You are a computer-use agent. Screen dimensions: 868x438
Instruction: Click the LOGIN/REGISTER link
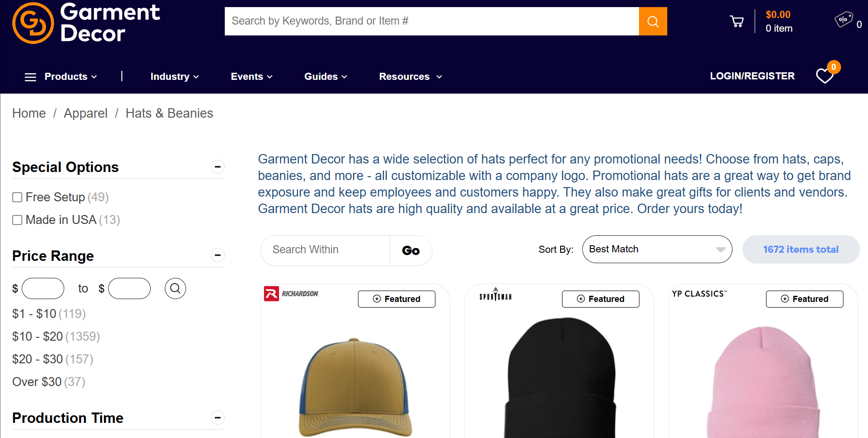[x=752, y=76]
